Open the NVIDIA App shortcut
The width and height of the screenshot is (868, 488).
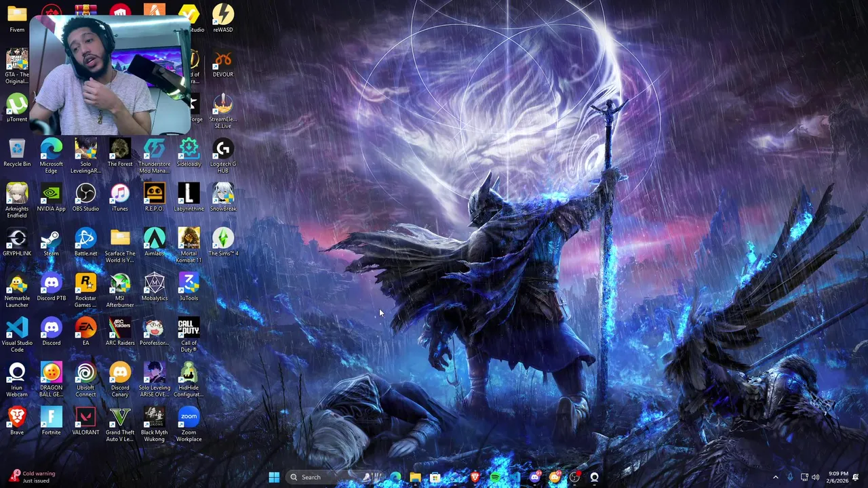pyautogui.click(x=52, y=197)
